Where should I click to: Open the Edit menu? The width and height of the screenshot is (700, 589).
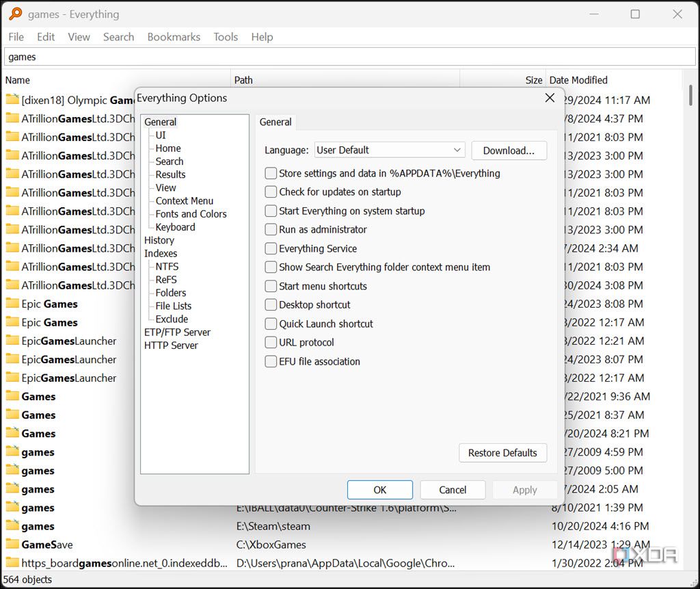[46, 37]
